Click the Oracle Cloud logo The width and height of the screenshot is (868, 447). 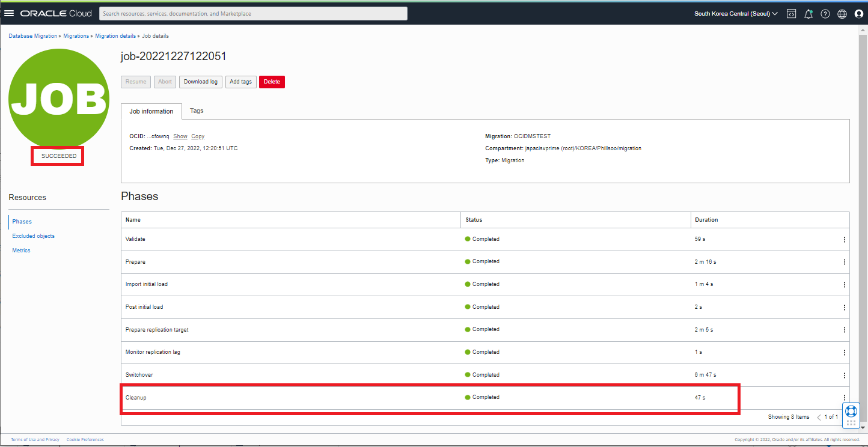(x=56, y=13)
